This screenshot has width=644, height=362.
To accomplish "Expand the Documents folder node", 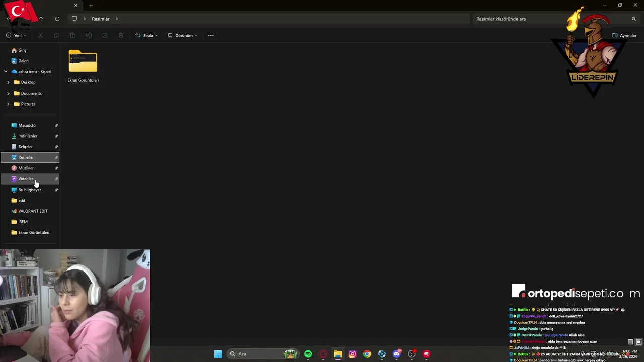I will 8,93.
